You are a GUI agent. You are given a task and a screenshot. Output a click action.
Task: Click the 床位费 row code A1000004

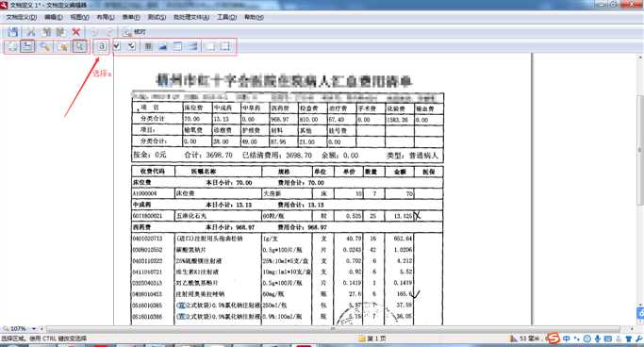[x=144, y=193]
